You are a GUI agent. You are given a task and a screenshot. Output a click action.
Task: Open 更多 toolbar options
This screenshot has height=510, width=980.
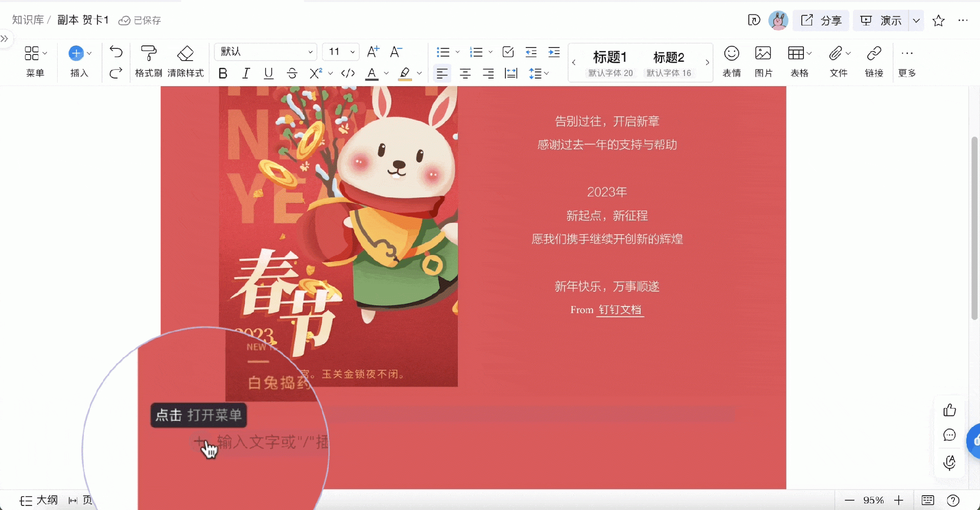(x=907, y=61)
